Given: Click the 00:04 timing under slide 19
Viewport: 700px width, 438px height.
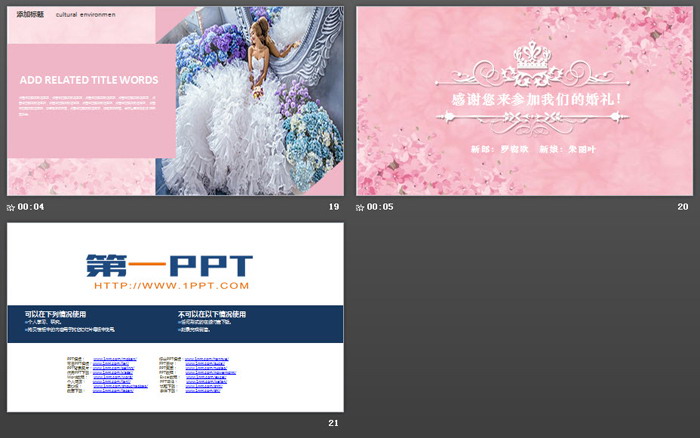Looking at the screenshot, I should point(31,207).
